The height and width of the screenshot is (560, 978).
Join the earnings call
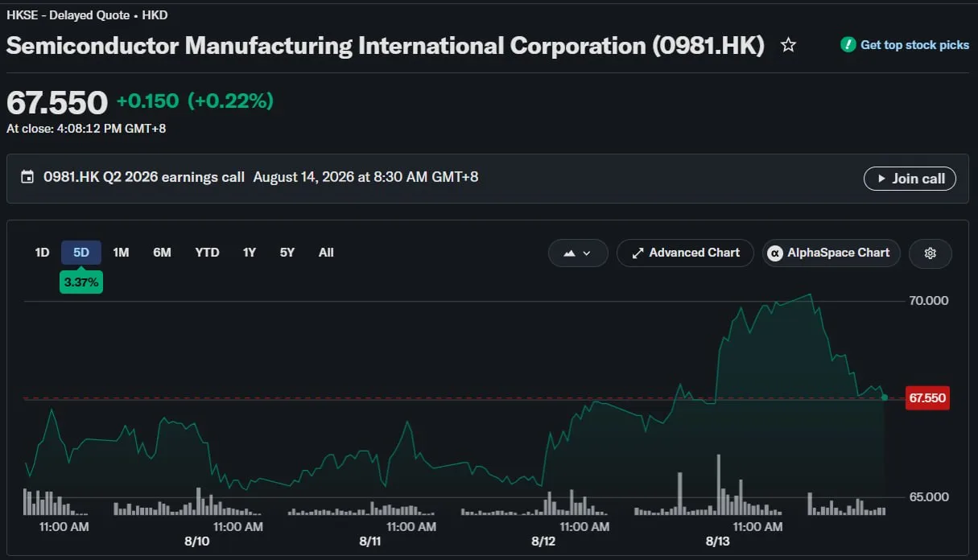pos(910,179)
